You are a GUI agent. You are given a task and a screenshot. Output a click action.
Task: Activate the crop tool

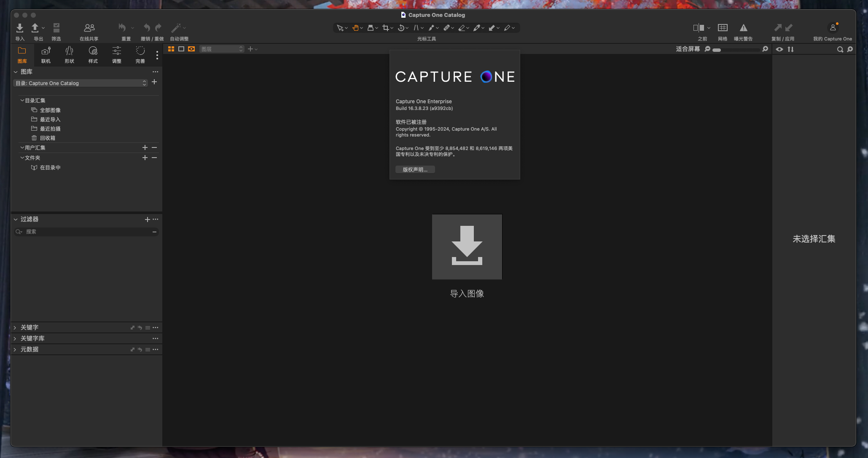click(386, 27)
